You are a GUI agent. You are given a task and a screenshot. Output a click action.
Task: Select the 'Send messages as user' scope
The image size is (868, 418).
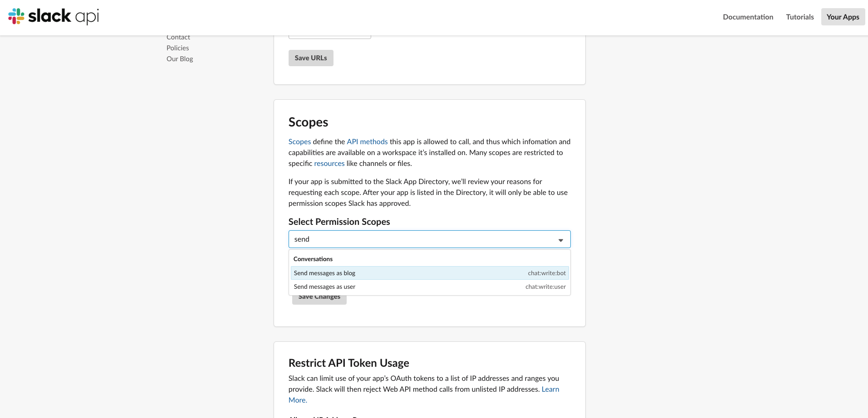pyautogui.click(x=324, y=286)
